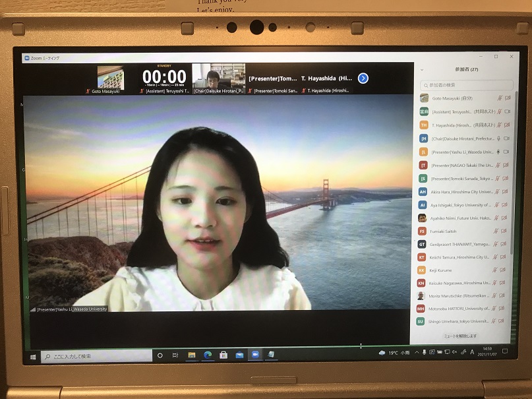Viewport: 532px width, 399px height.
Task: Select participant Aya Ishigaki name
Action: click(461, 205)
